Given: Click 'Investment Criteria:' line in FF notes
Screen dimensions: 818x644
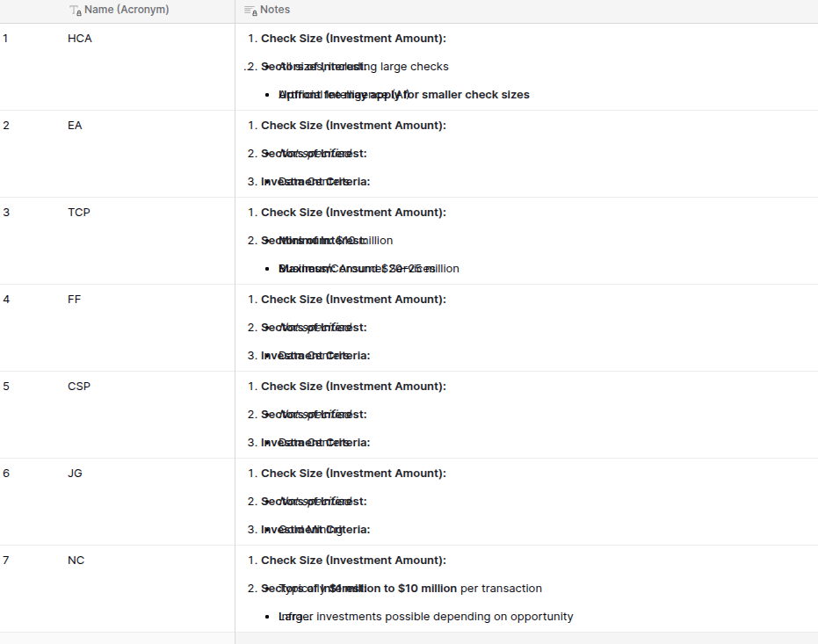Looking at the screenshot, I should [315, 356].
